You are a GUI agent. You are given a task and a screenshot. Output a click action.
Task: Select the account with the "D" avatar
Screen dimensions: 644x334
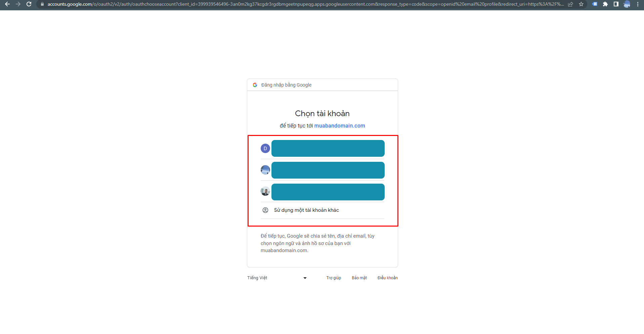point(322,148)
